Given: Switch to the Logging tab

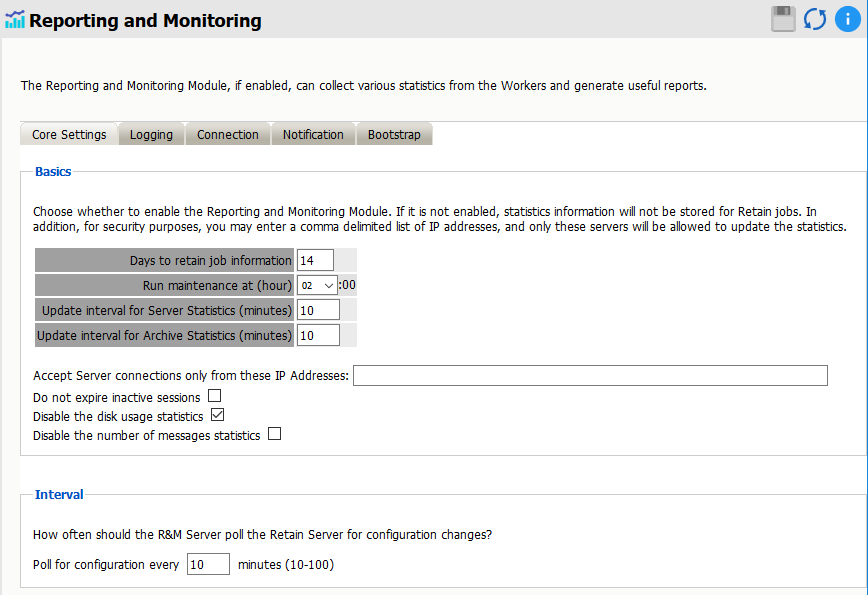Looking at the screenshot, I should tap(151, 135).
